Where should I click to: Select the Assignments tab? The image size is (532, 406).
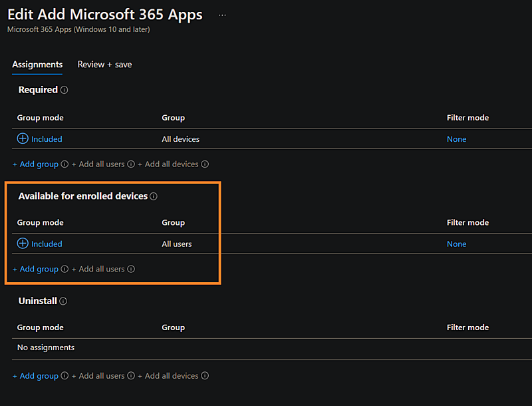(x=37, y=65)
